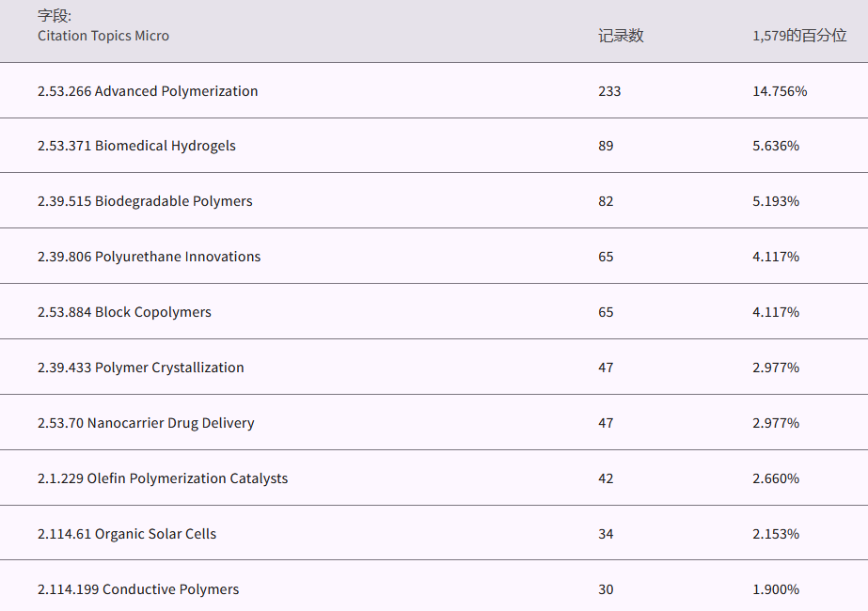Viewport: 868px width, 611px height.
Task: Choose the Conductive Polymers topic
Action: click(x=138, y=589)
